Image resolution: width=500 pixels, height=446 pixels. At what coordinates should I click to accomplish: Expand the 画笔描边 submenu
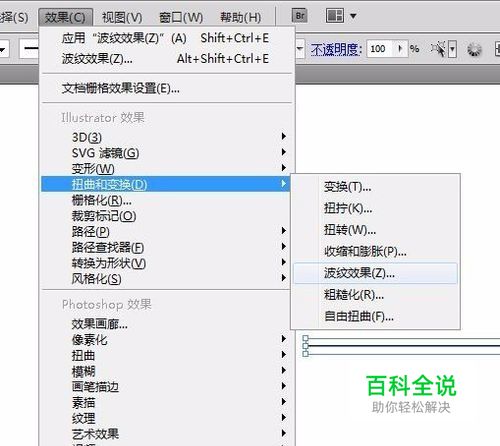click(x=166, y=387)
